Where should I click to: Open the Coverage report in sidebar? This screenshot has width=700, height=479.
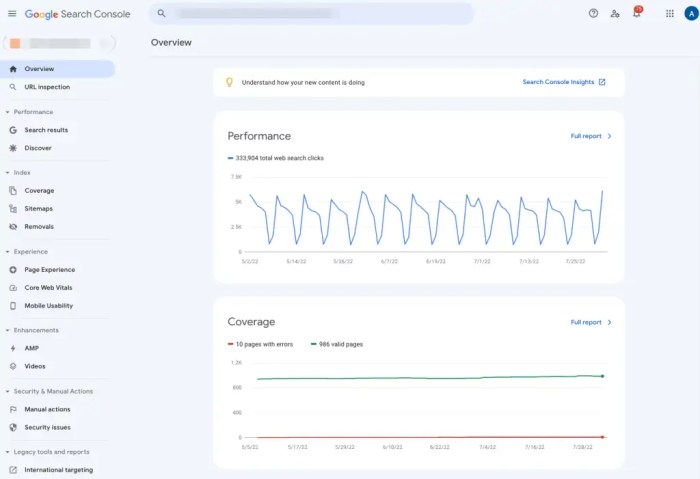point(39,191)
